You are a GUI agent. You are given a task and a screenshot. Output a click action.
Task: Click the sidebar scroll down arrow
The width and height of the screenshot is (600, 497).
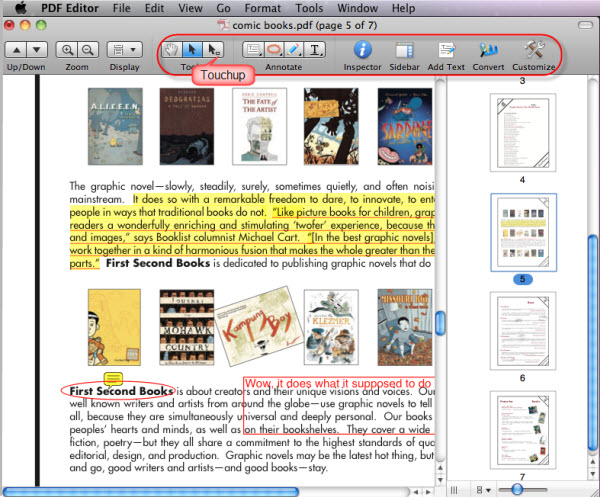click(593, 474)
